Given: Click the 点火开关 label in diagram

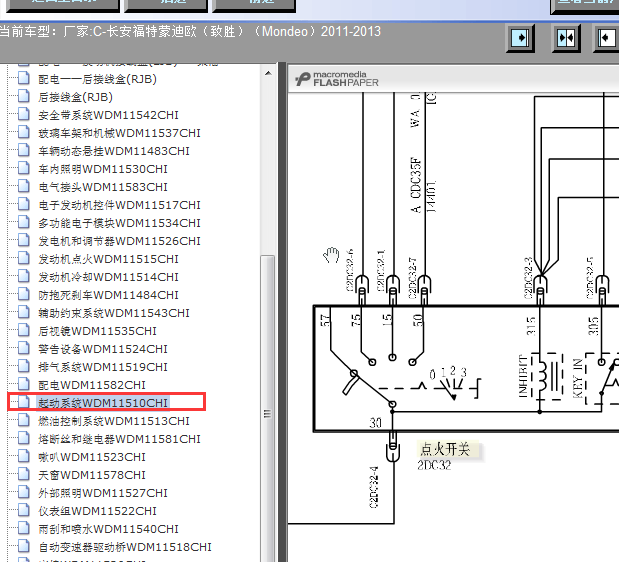Looking at the screenshot, I should [445, 449].
